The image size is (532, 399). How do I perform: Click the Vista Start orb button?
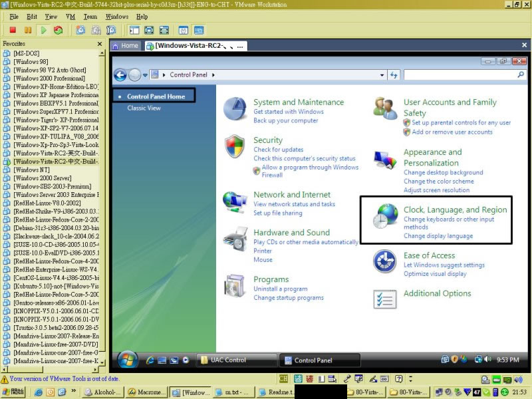128,360
